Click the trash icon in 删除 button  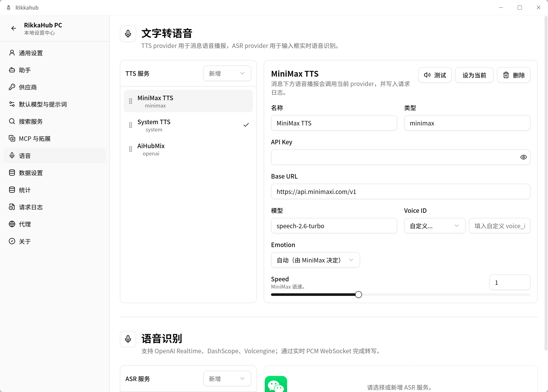click(x=506, y=75)
